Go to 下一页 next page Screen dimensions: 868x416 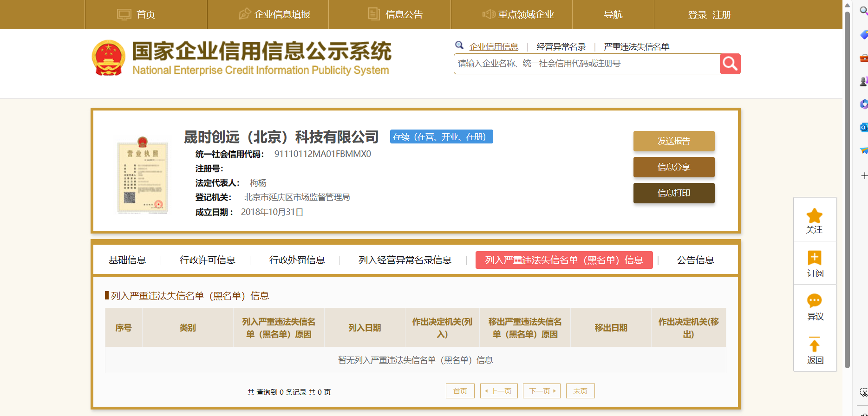[542, 391]
